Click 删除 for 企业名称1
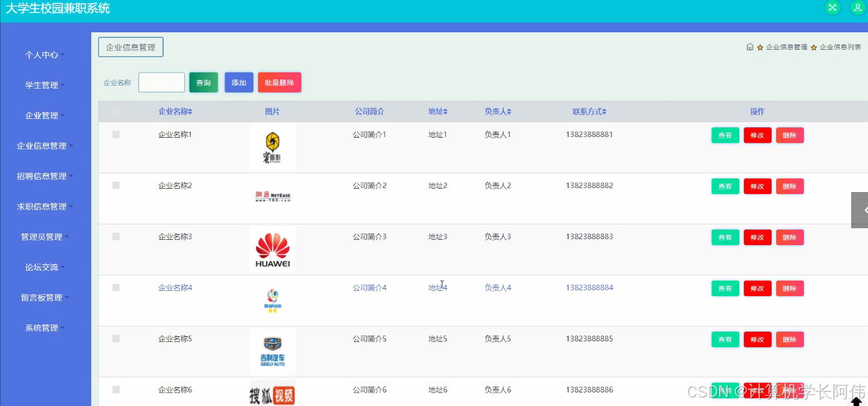Viewport: 868px width, 406px height. coord(790,135)
